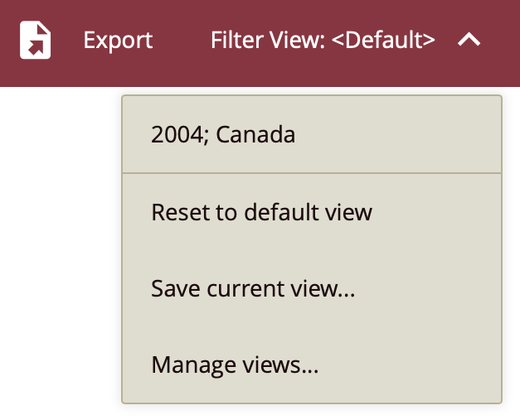Click the upward caret beside <Default>
This screenshot has height=420, width=520.
coord(469,40)
